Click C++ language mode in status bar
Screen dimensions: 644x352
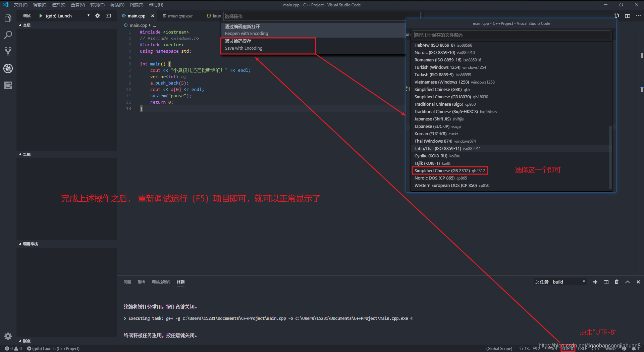pyautogui.click(x=595, y=349)
